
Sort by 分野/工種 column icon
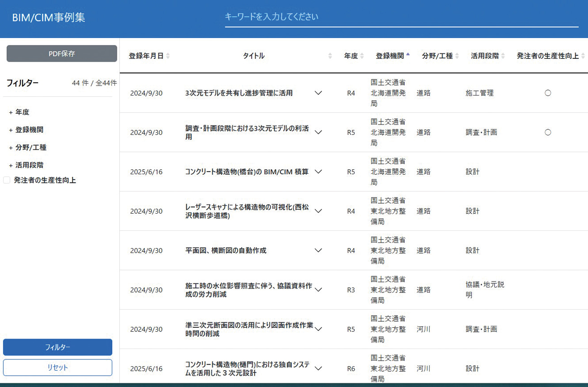pos(457,56)
